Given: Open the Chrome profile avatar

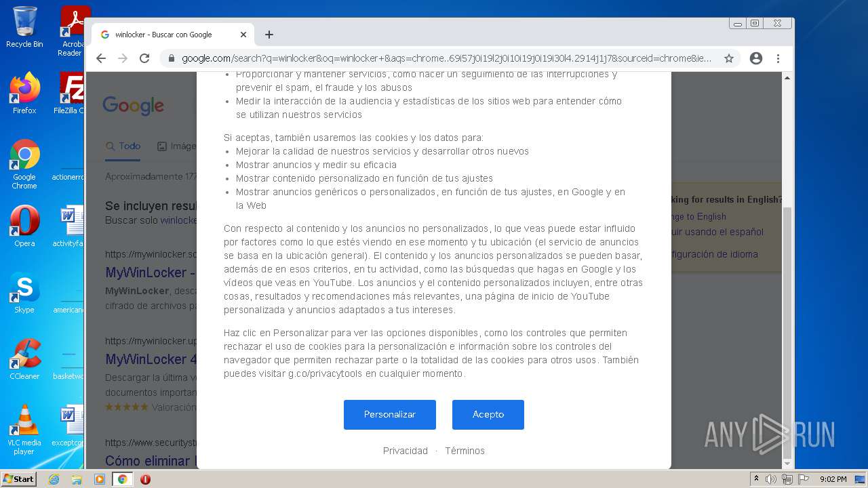Looking at the screenshot, I should (756, 58).
